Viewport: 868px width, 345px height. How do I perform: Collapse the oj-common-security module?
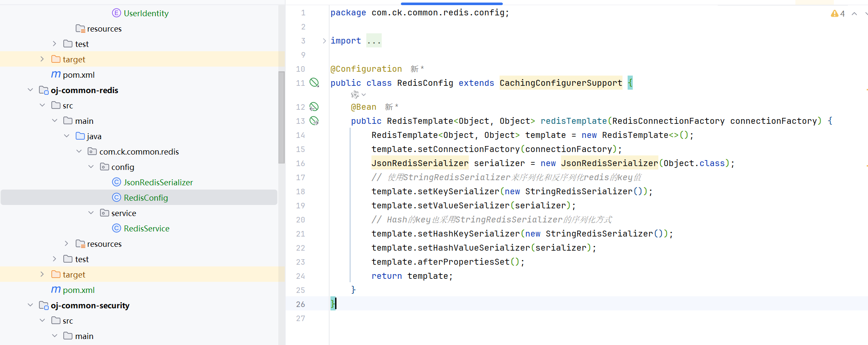[x=30, y=305]
